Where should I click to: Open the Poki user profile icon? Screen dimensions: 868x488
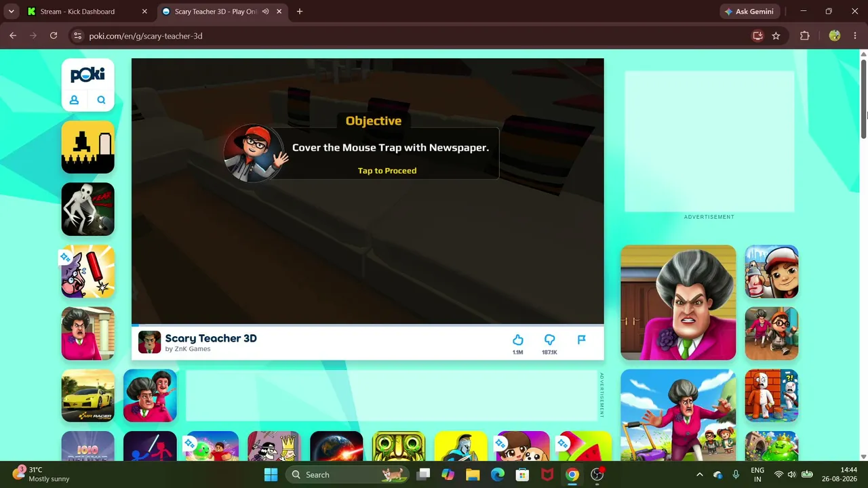point(75,100)
